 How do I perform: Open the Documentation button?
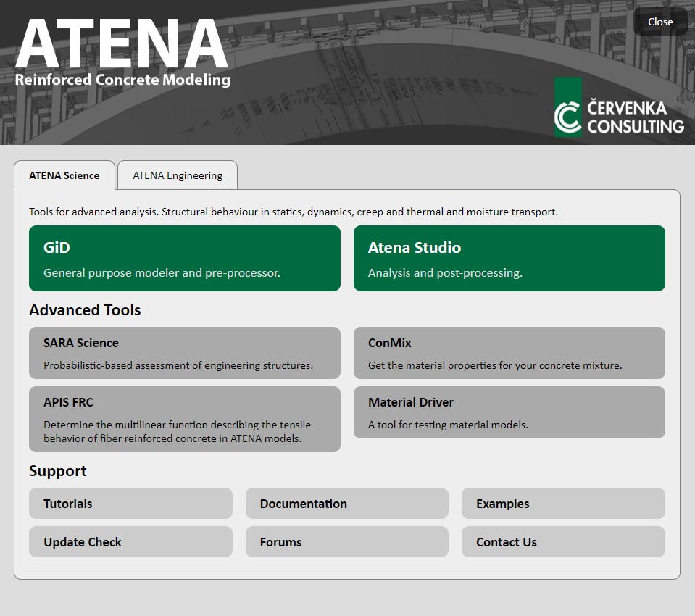pos(347,504)
